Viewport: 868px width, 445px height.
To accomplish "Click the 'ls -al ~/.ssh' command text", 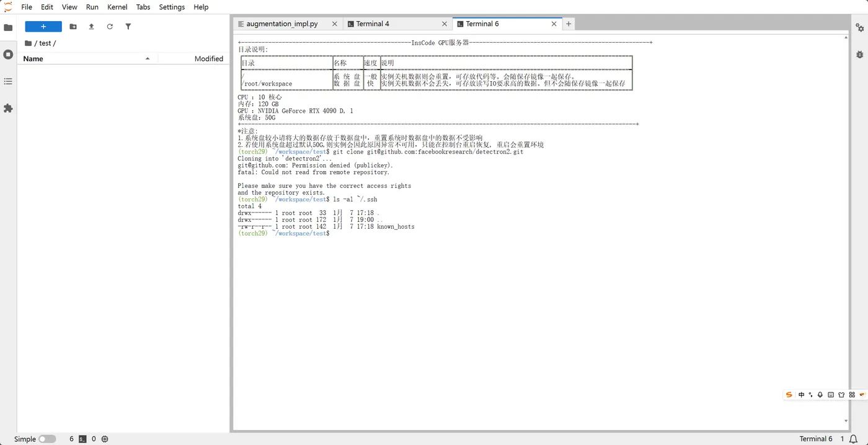I will (355, 200).
